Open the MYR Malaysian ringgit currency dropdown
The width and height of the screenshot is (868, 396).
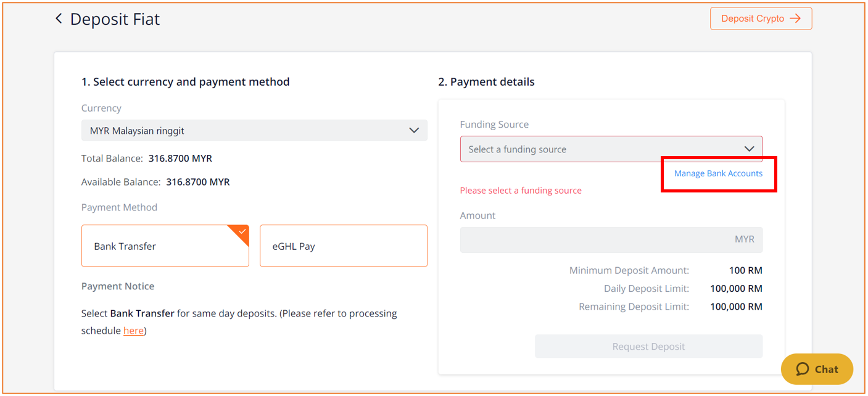pyautogui.click(x=254, y=131)
